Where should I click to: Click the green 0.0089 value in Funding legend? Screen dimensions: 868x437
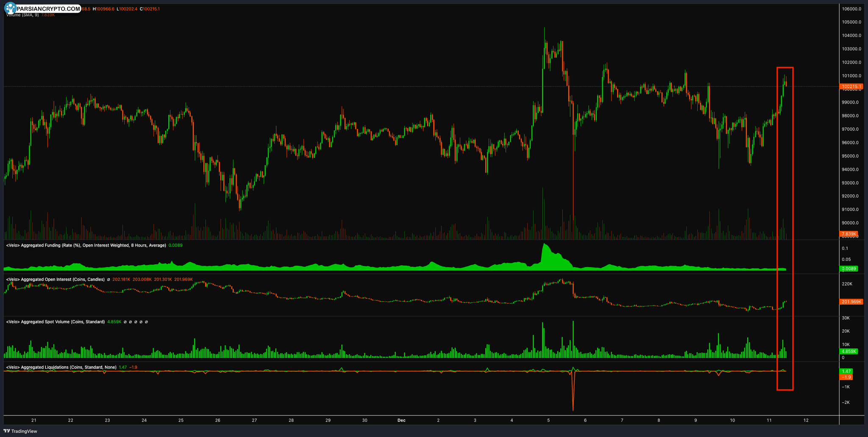(x=175, y=245)
